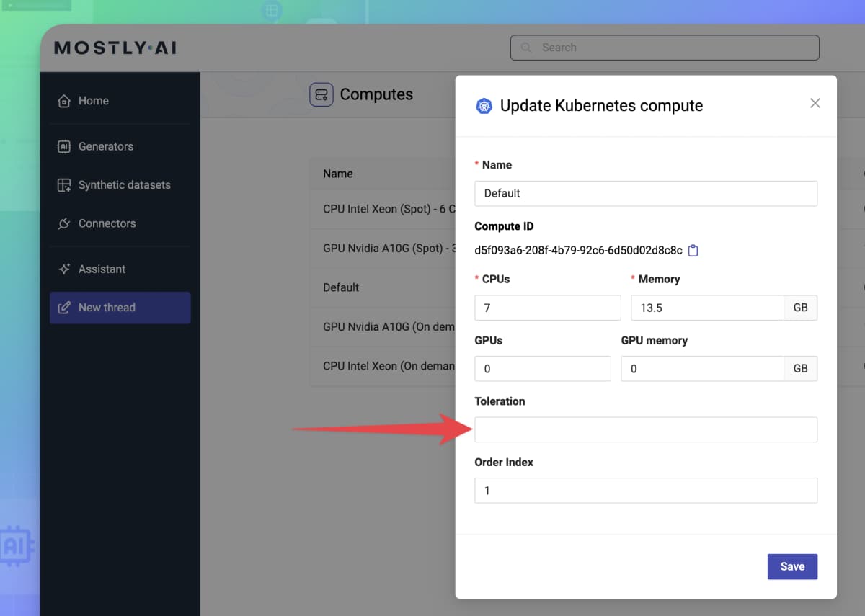Click the Memory value field
Viewport: 865px width, 616px height.
pos(706,308)
